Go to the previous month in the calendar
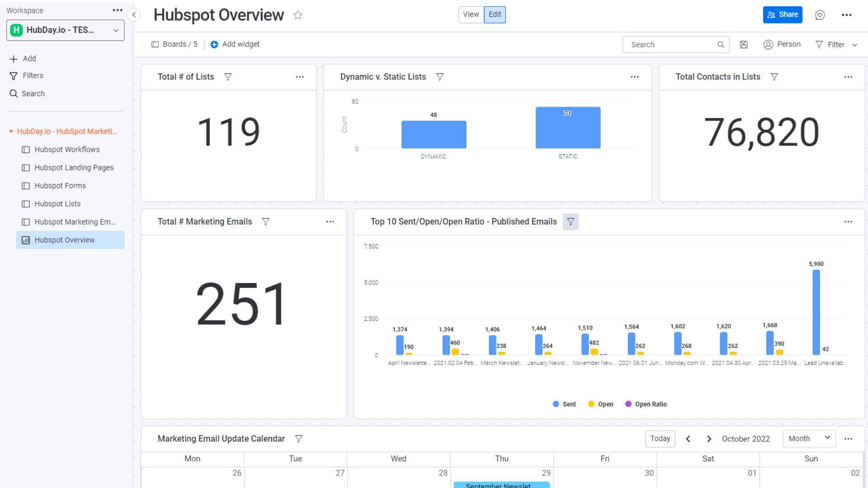 [x=688, y=439]
